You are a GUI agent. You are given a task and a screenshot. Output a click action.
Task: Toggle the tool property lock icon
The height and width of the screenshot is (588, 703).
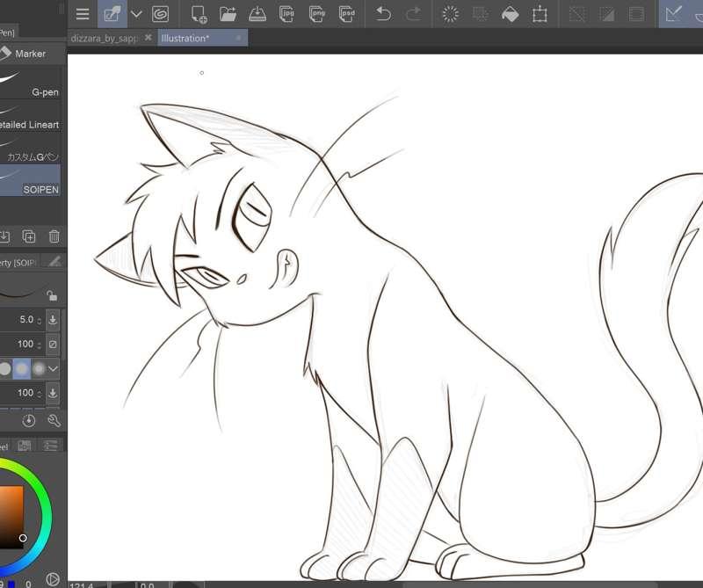52,295
